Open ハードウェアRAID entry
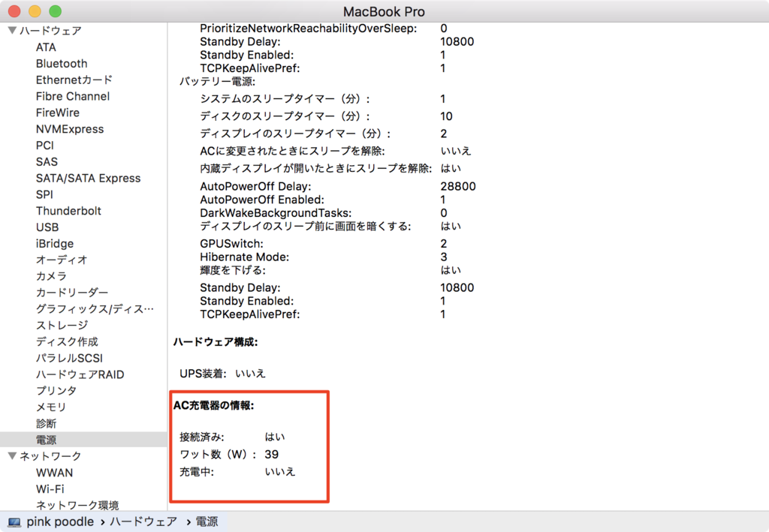The image size is (769, 532). (x=80, y=374)
